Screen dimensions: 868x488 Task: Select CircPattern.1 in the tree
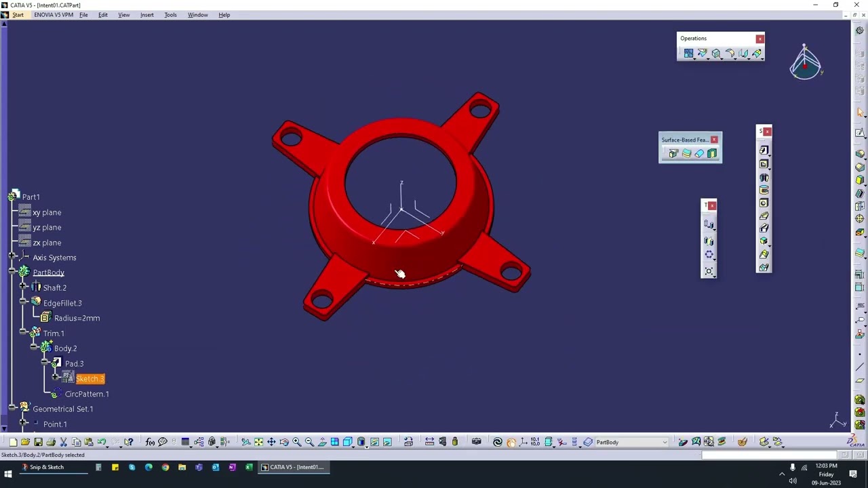coord(87,394)
